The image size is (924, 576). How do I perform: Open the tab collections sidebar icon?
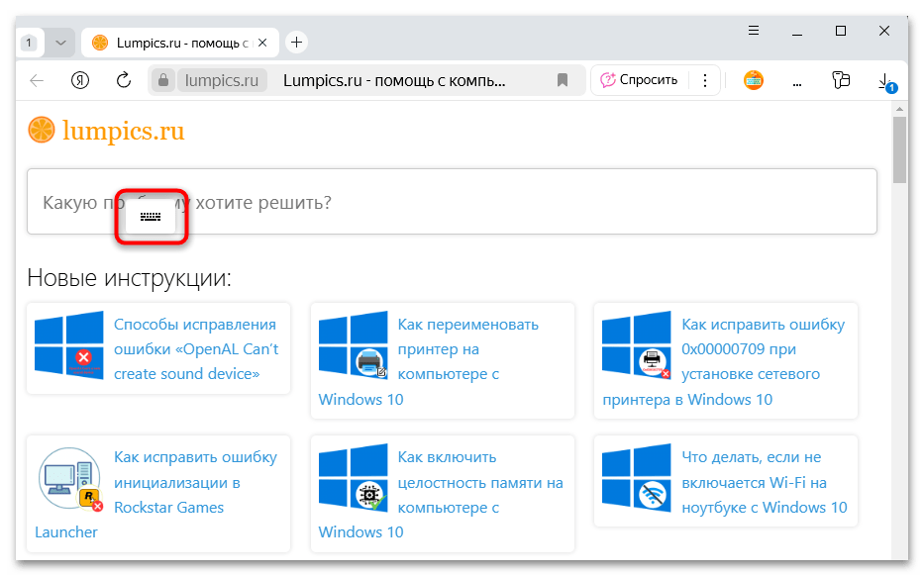[x=841, y=80]
